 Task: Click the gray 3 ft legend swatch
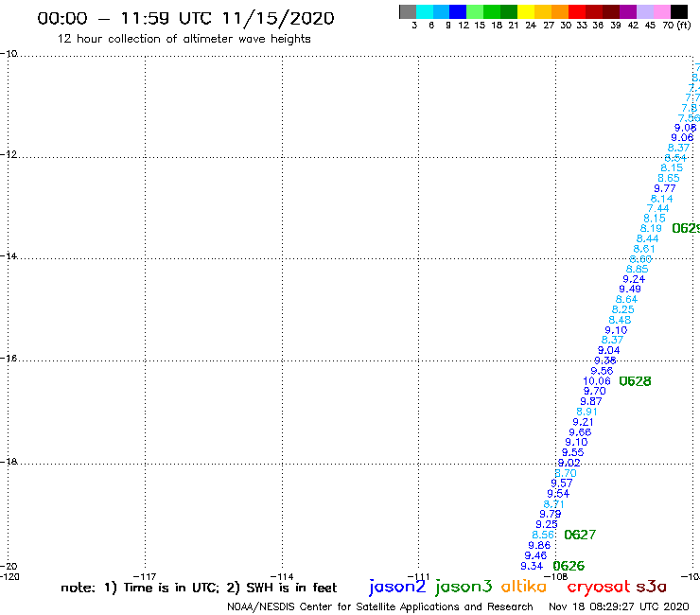click(x=408, y=11)
